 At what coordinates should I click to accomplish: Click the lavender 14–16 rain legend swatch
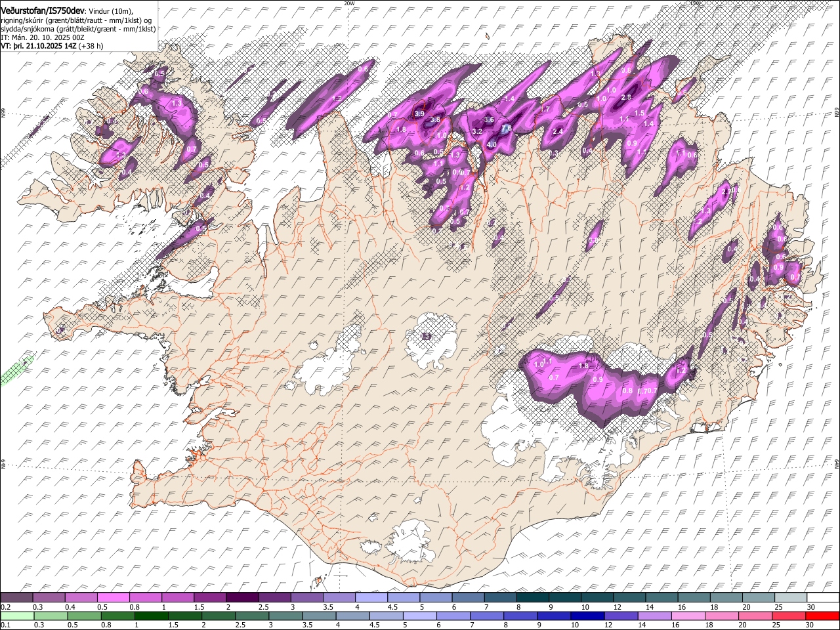(654, 616)
